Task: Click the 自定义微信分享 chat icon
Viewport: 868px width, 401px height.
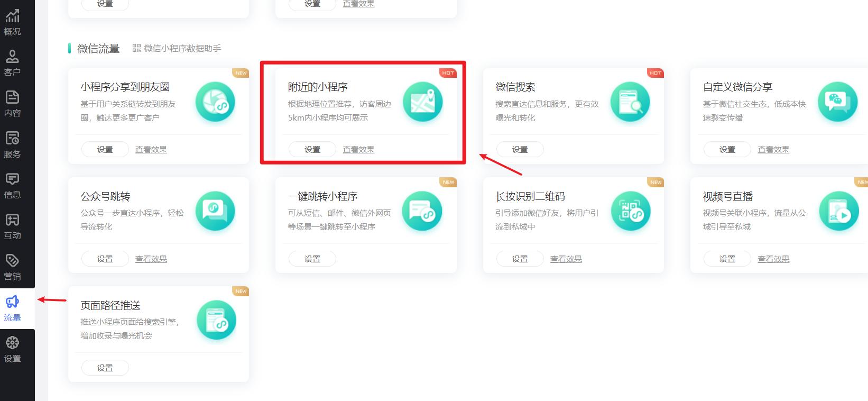Action: (x=837, y=102)
